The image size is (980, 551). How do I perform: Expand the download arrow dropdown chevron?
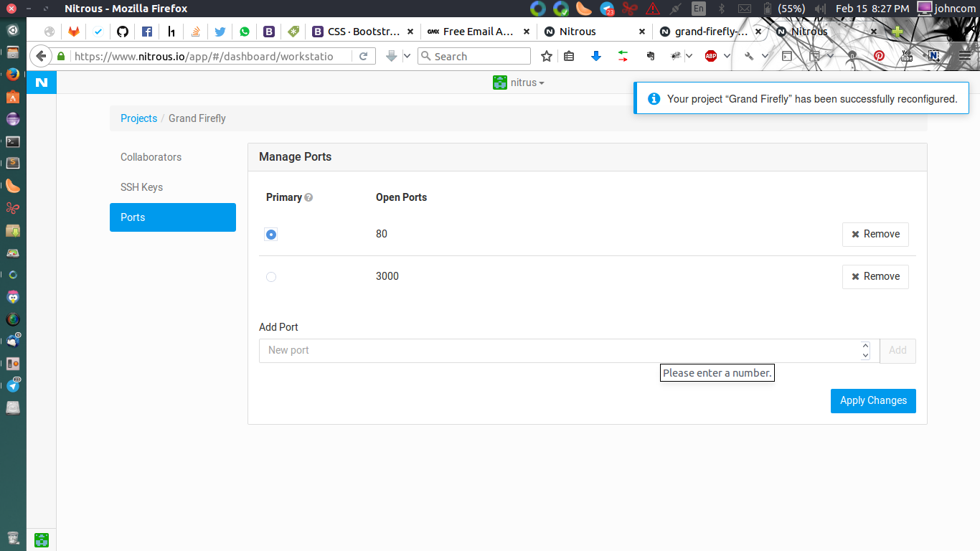pos(407,56)
